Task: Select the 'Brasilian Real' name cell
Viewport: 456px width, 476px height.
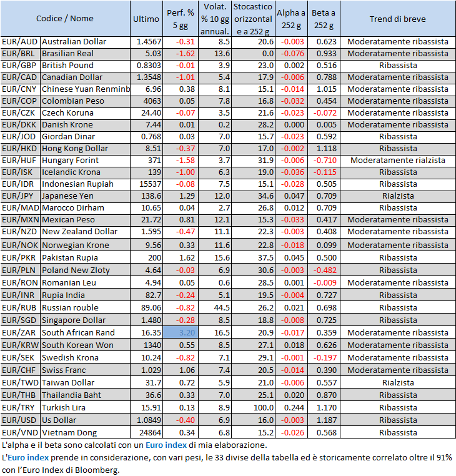Action: (86, 54)
